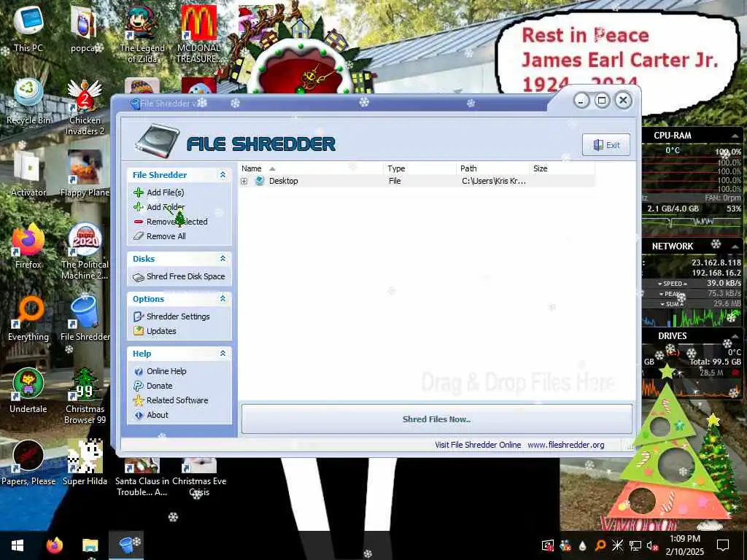Click the File Shredder taskbar button
The width and height of the screenshot is (747, 560).
point(126,545)
